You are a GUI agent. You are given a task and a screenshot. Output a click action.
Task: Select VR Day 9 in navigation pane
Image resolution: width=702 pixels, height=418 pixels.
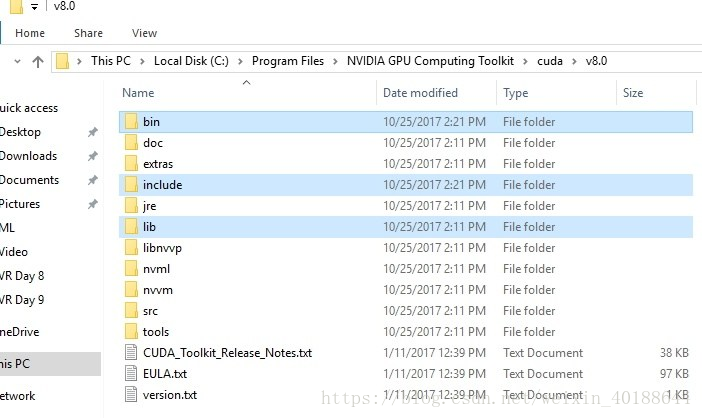click(x=22, y=300)
